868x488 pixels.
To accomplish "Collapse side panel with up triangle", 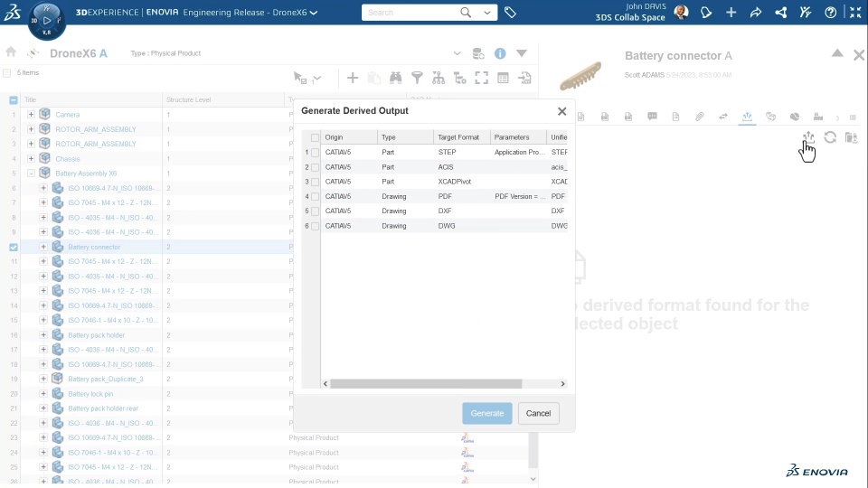I will coord(837,53).
